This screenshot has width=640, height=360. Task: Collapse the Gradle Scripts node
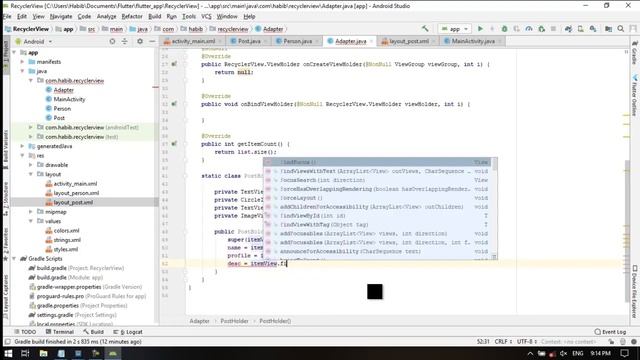(x=14, y=259)
